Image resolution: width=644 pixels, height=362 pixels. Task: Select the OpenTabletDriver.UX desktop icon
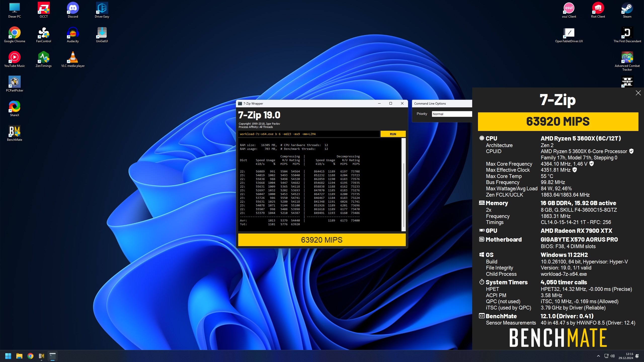569,35
